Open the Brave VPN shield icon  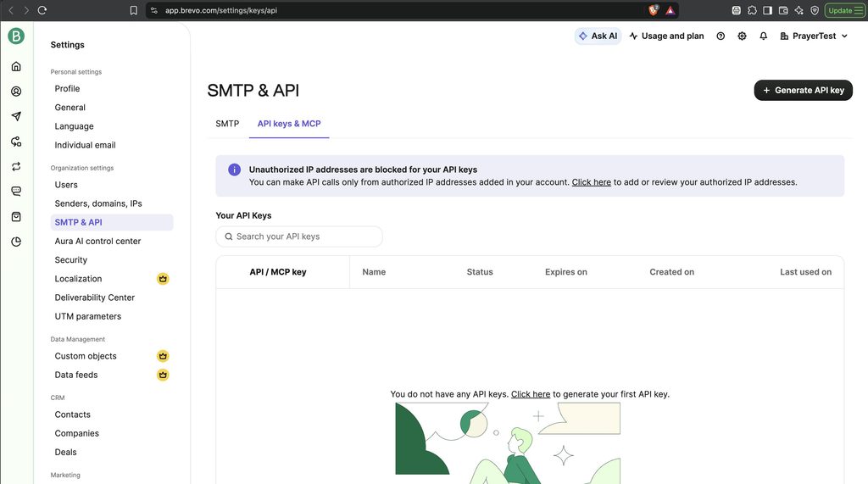(x=815, y=10)
